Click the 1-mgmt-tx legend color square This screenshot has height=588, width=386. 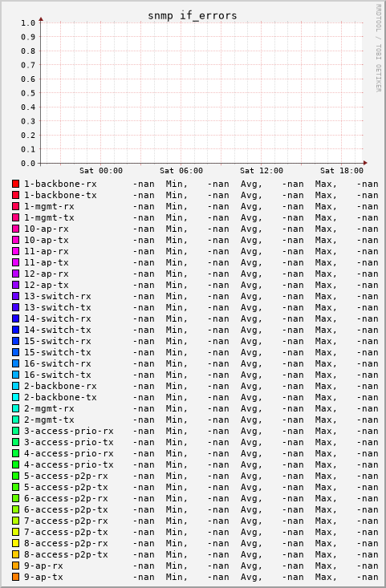point(16,217)
